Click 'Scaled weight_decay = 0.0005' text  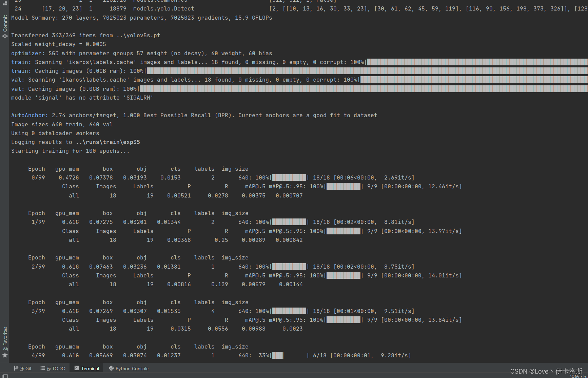[59, 44]
